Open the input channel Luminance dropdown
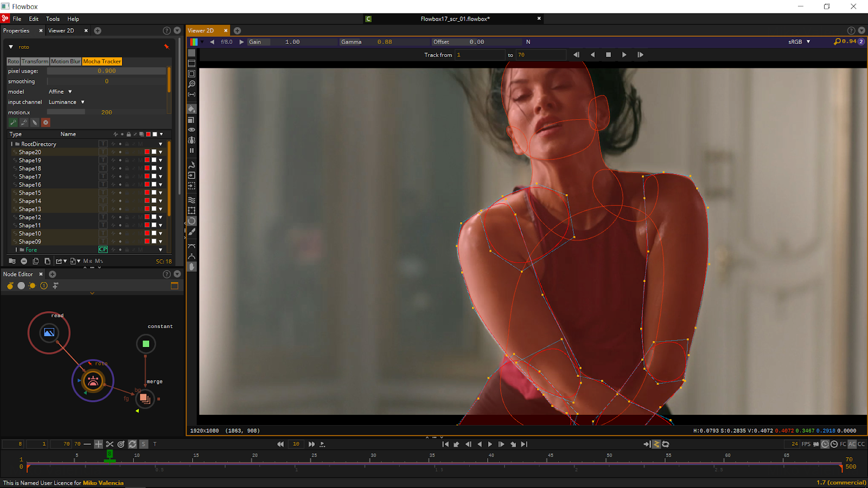 pyautogui.click(x=67, y=102)
